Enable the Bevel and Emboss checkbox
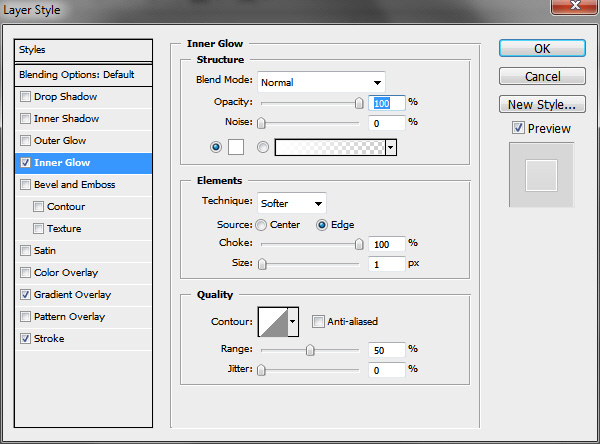Viewport: 600px width, 444px height. click(x=25, y=184)
